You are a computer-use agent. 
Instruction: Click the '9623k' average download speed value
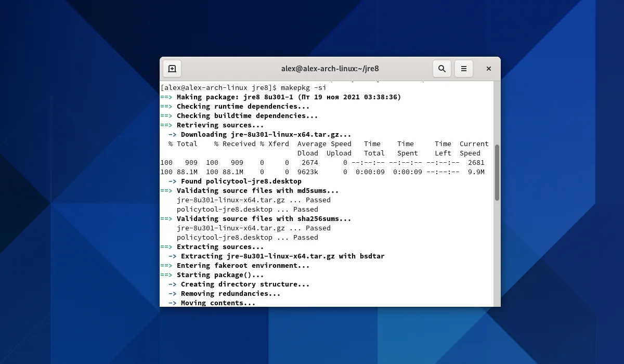tap(308, 172)
